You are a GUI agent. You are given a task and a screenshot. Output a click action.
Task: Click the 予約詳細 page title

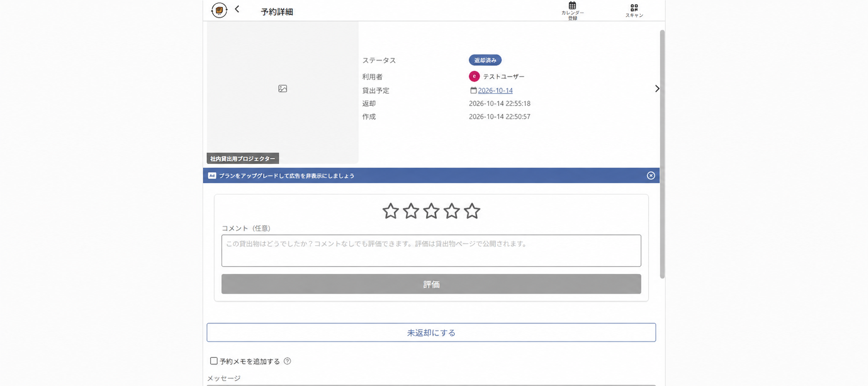[277, 12]
